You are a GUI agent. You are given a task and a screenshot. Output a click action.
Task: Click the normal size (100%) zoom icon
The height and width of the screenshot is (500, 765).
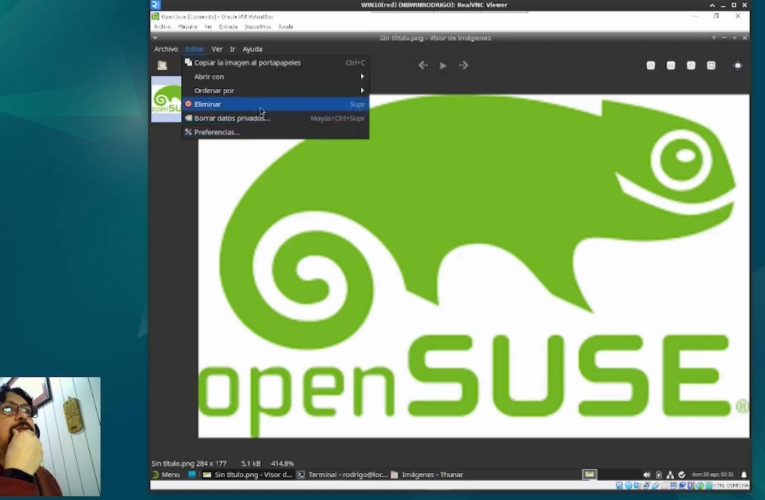[691, 65]
